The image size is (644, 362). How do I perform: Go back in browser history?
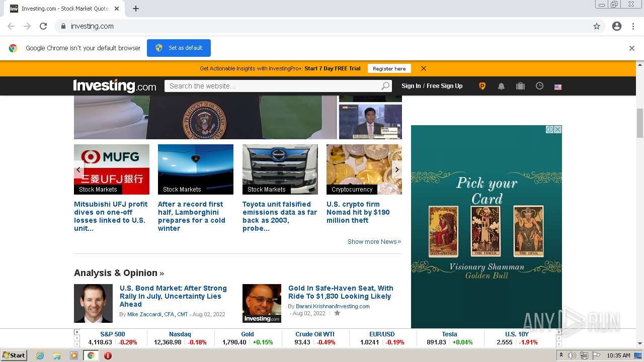click(x=11, y=26)
